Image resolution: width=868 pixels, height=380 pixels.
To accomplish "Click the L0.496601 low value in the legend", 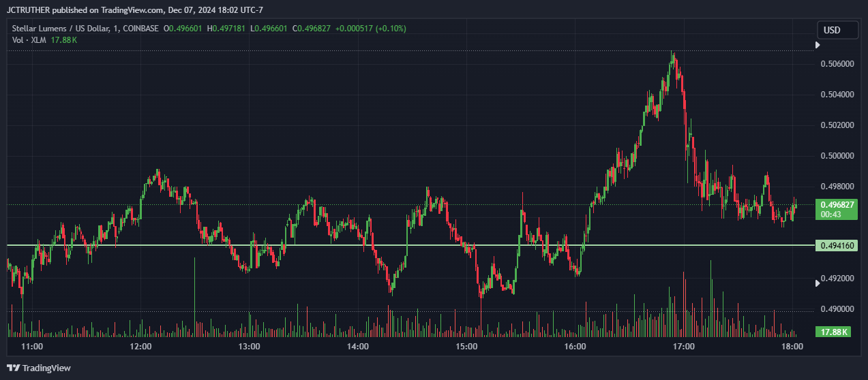I will coord(269,29).
